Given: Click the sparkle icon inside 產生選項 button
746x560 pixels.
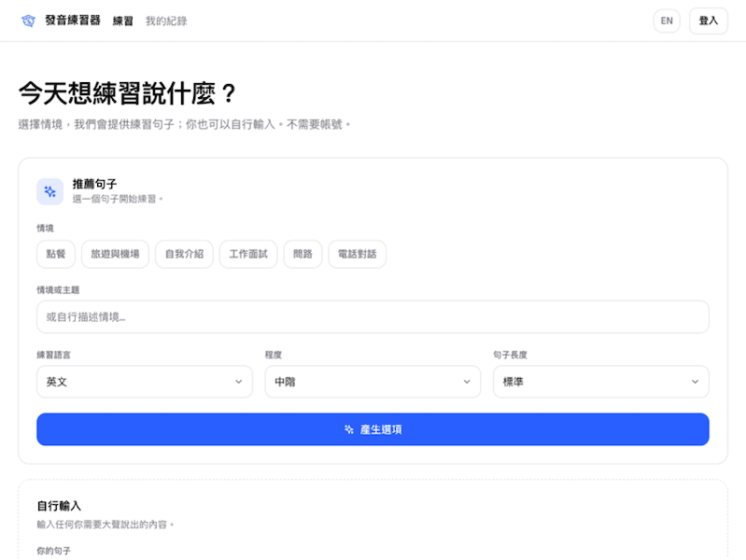Looking at the screenshot, I should [x=349, y=429].
